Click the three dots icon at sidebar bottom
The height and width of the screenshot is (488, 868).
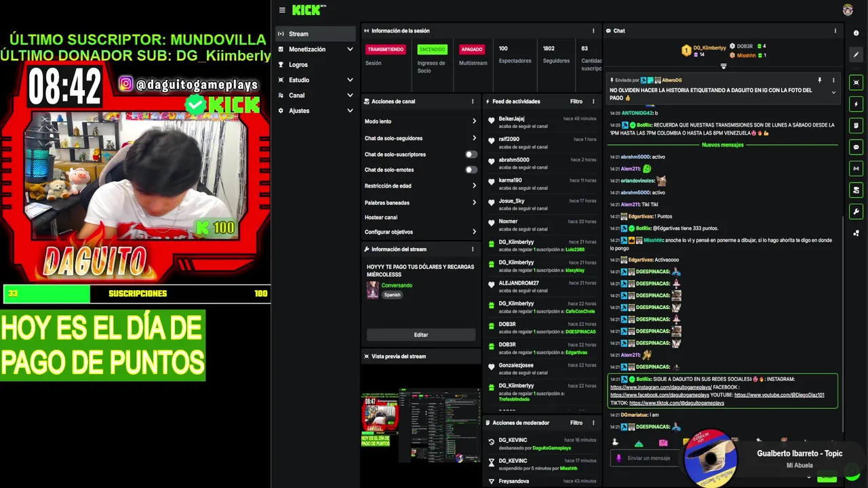coord(856,233)
